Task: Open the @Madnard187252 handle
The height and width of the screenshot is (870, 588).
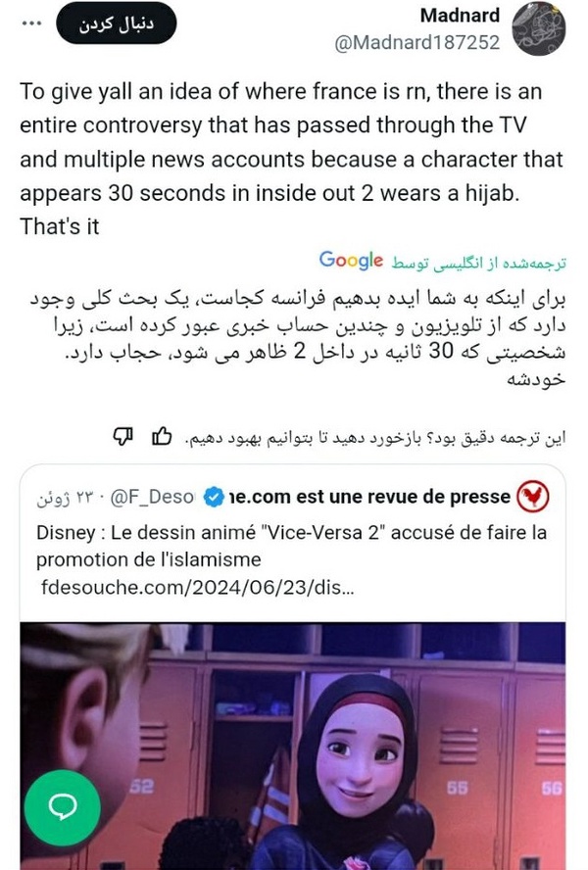Action: (x=416, y=42)
